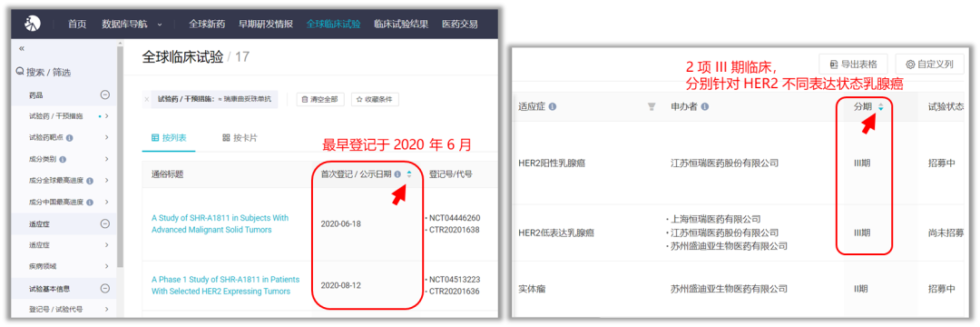Screen dimensions: 980x327
Task: Sort by 分期 column arrows
Action: (880, 107)
